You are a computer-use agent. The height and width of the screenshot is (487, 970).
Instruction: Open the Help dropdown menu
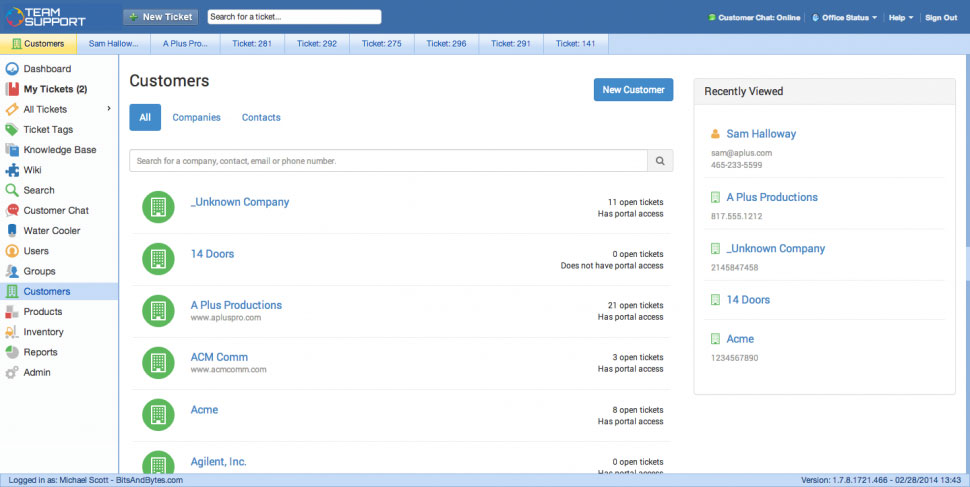[x=899, y=17]
